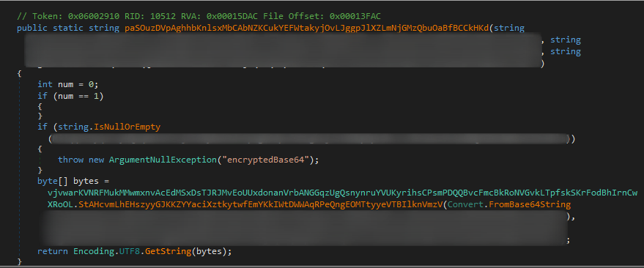
Task: Click 'bytes' in the 'byte[] bytes =' declaration
Action: tap(86, 181)
